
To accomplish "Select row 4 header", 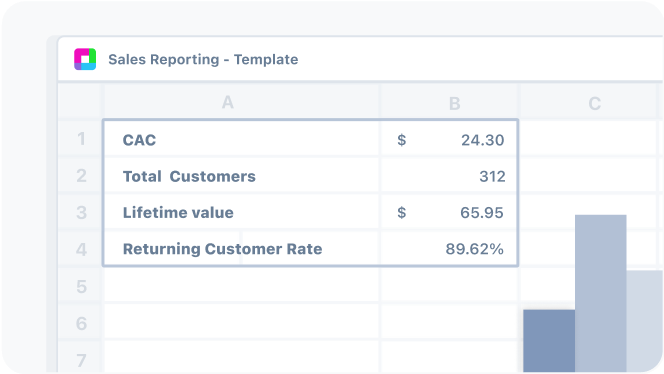I will point(80,249).
